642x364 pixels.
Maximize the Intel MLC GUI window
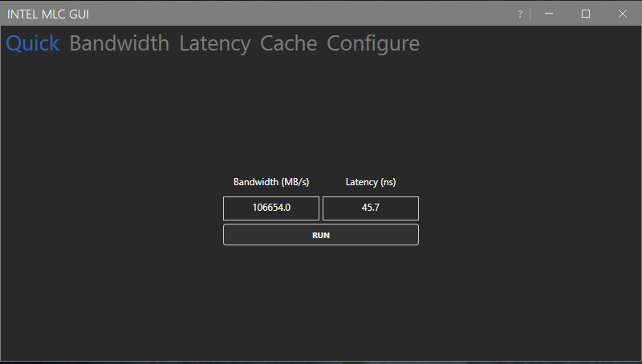click(x=586, y=14)
